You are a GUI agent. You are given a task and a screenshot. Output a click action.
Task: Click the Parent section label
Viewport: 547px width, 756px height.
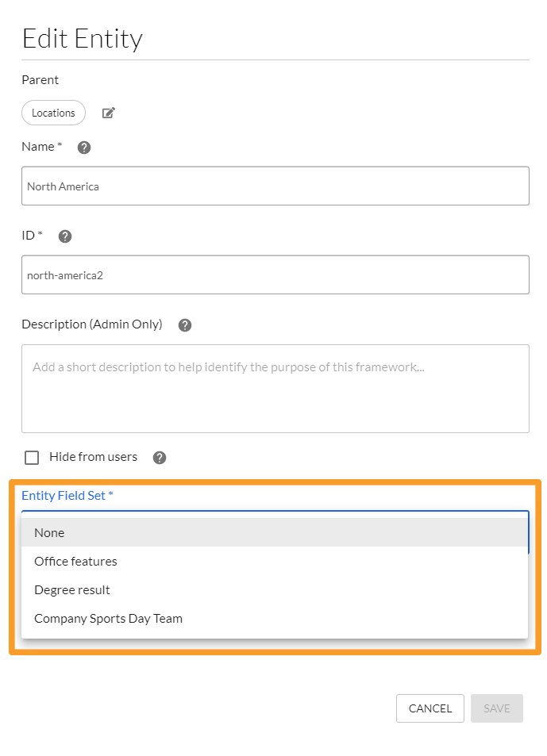pos(40,79)
